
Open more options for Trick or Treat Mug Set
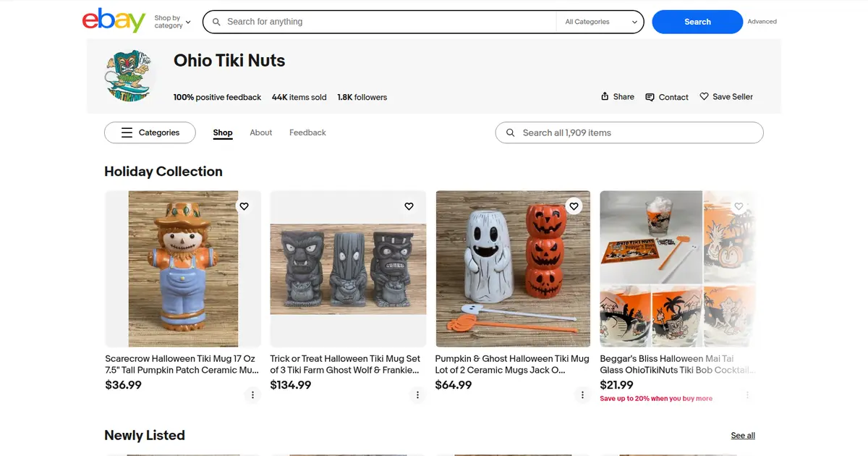pyautogui.click(x=417, y=394)
